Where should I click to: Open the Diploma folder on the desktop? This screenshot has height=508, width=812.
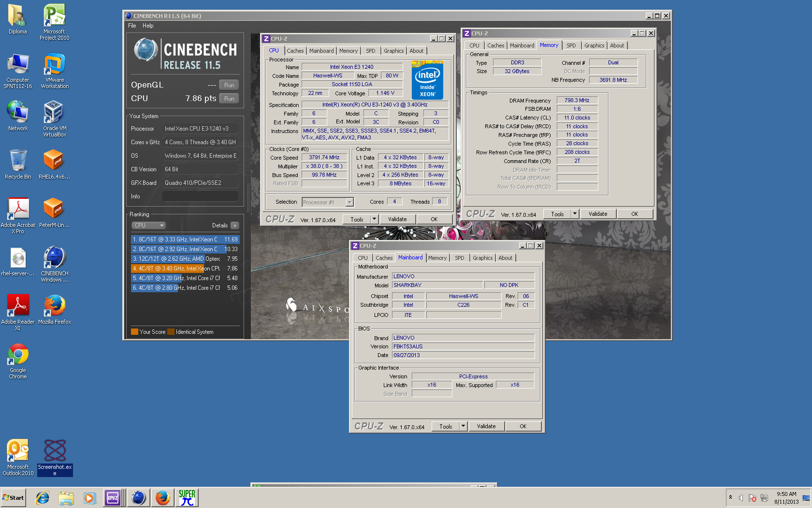(18, 19)
